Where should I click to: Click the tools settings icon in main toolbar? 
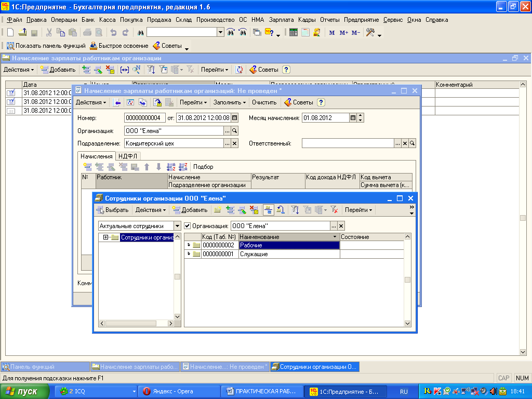[x=370, y=33]
